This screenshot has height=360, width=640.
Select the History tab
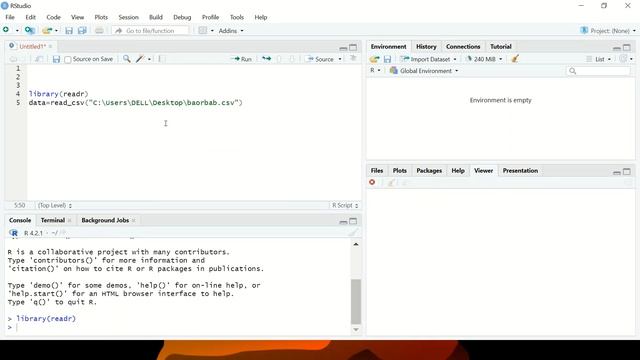click(426, 47)
